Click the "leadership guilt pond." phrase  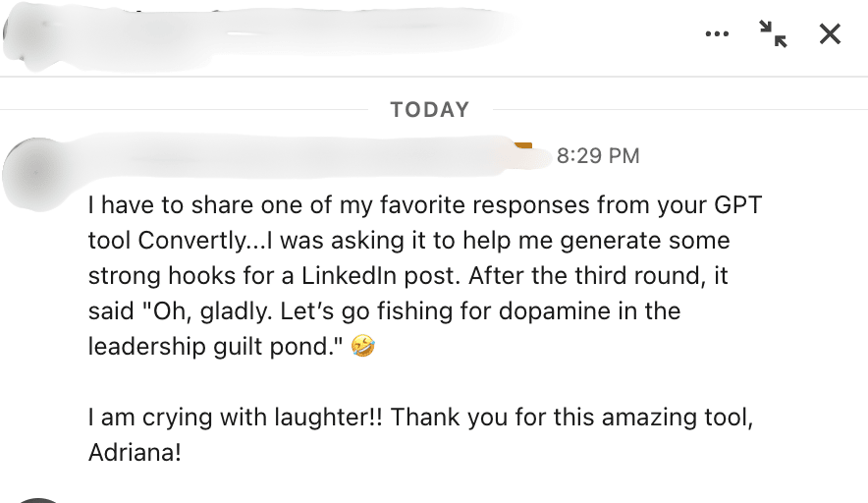(216, 347)
